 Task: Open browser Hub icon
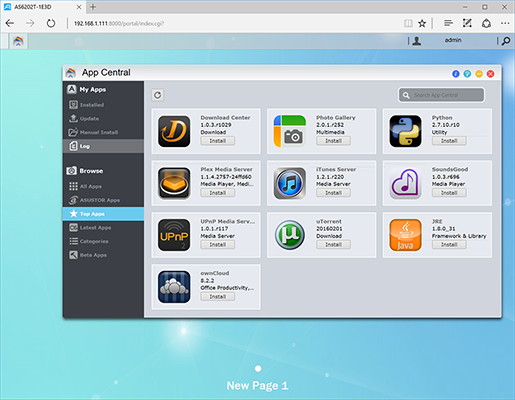point(448,23)
